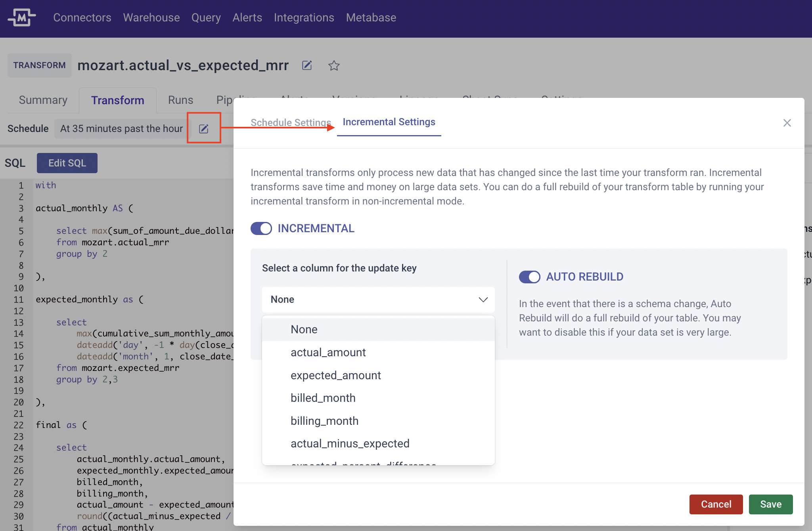Image resolution: width=812 pixels, height=531 pixels.
Task: Click the Mozart logo icon
Action: pos(21,17)
